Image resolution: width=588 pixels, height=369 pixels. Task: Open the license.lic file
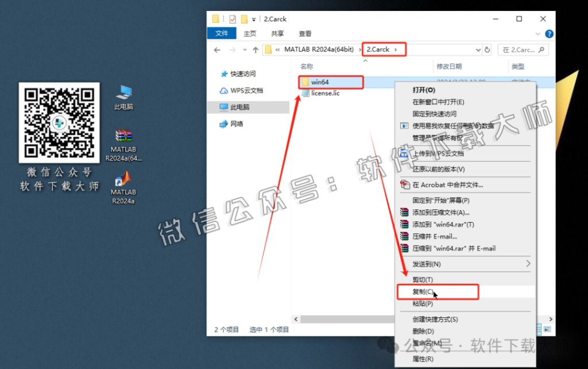(325, 92)
